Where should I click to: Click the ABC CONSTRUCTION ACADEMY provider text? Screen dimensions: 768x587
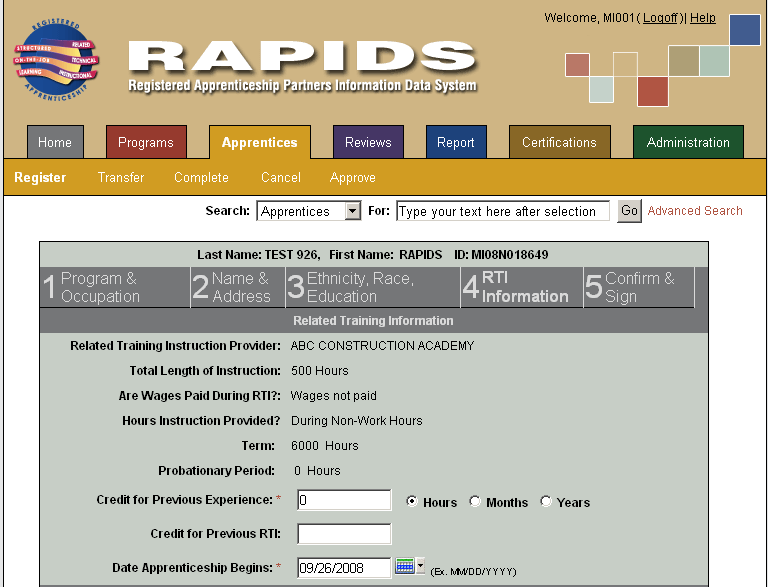coord(382,346)
